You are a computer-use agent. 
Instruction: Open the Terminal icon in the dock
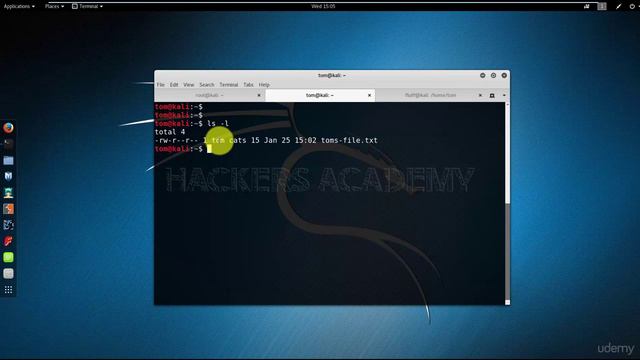click(x=8, y=143)
